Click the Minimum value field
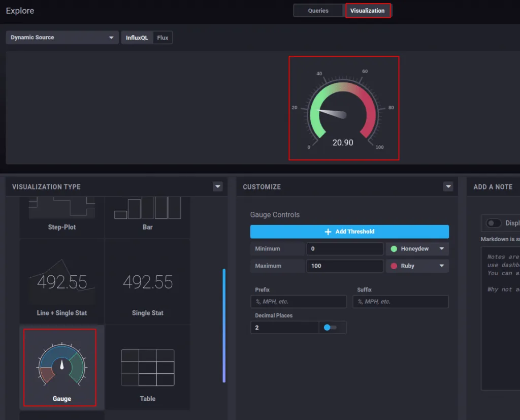The width and height of the screenshot is (520, 420). tap(345, 249)
